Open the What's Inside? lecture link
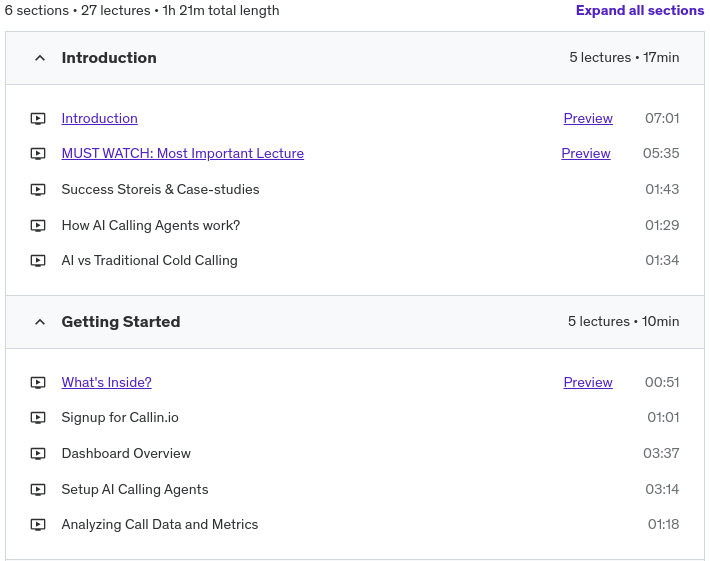 pos(106,382)
